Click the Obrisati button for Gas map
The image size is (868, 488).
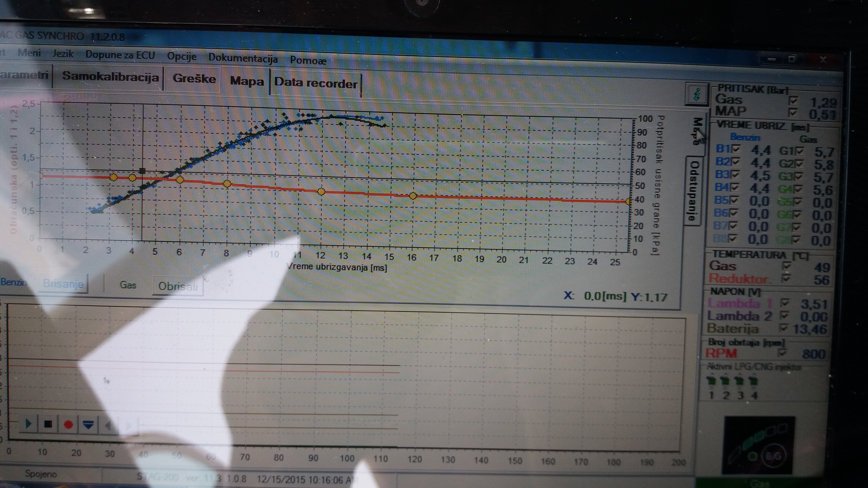(x=178, y=286)
